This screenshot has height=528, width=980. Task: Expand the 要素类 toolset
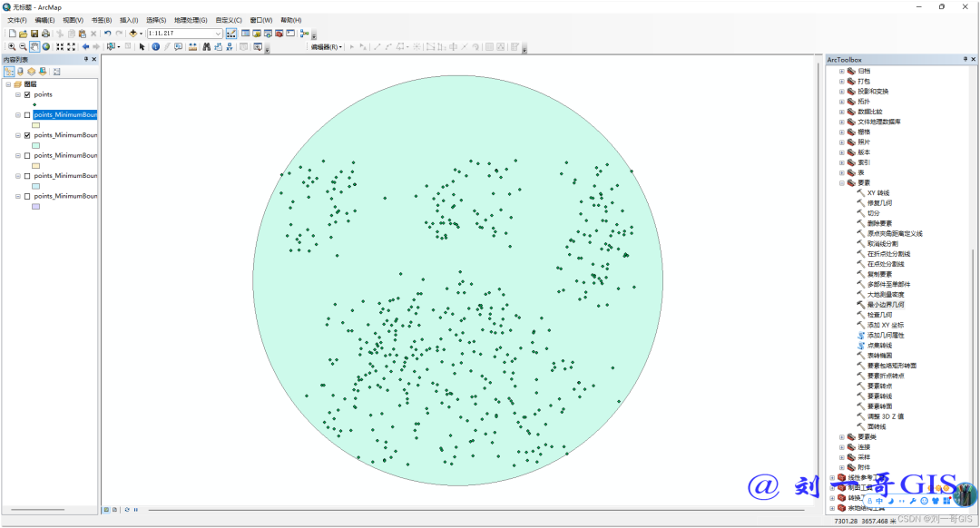pos(841,436)
